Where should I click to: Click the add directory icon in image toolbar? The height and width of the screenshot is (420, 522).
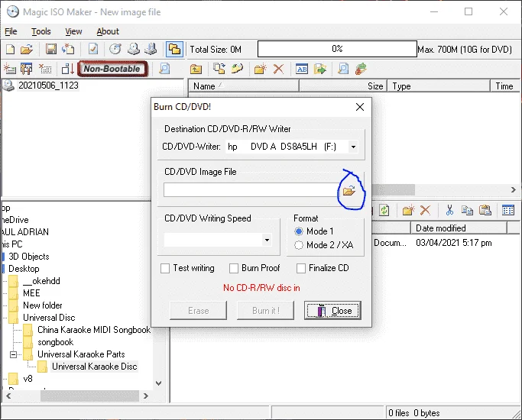[237, 69]
